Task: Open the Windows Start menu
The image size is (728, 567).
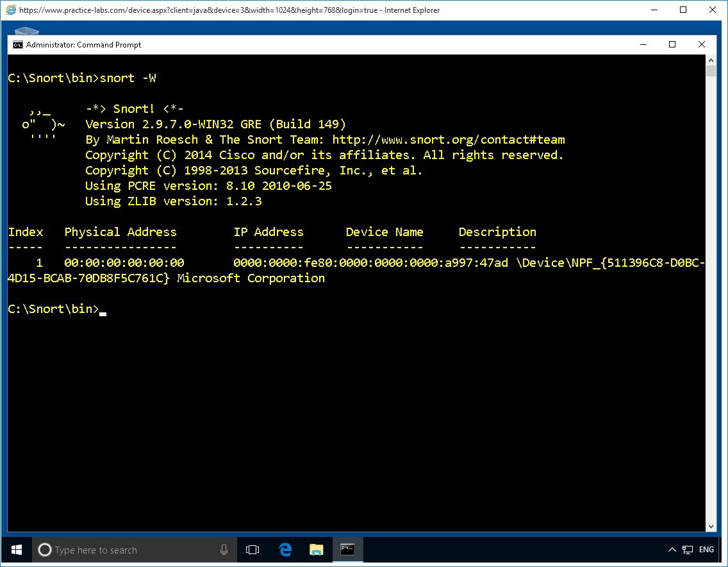Action: (16, 550)
